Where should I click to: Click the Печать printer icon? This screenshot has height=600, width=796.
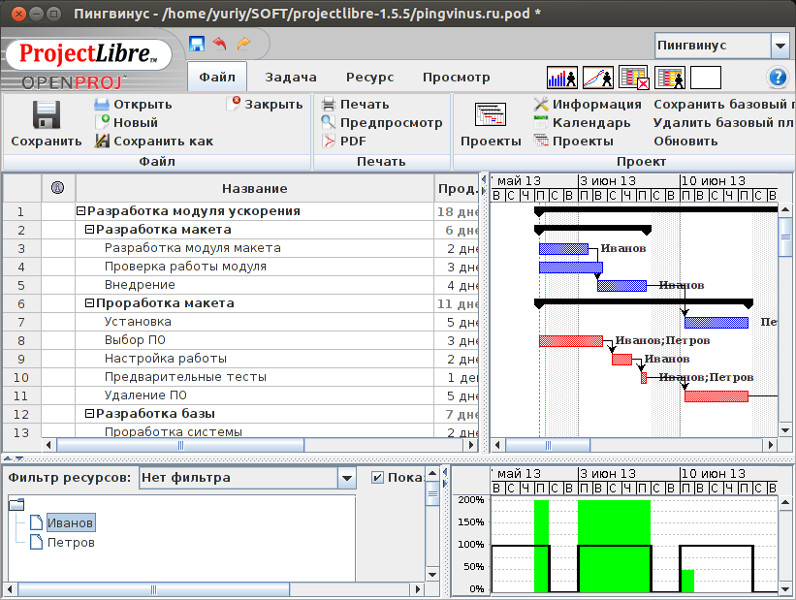[329, 104]
